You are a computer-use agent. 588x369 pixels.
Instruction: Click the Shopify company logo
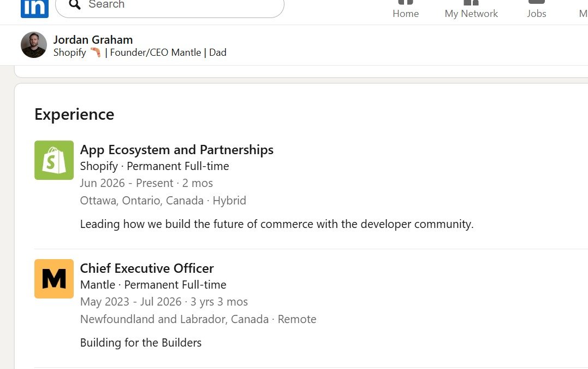pos(54,160)
